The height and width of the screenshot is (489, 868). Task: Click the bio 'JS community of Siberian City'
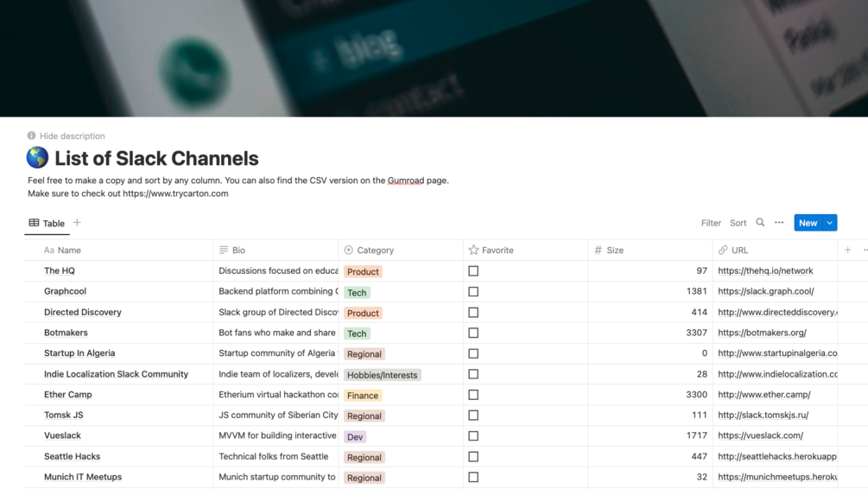pyautogui.click(x=278, y=416)
